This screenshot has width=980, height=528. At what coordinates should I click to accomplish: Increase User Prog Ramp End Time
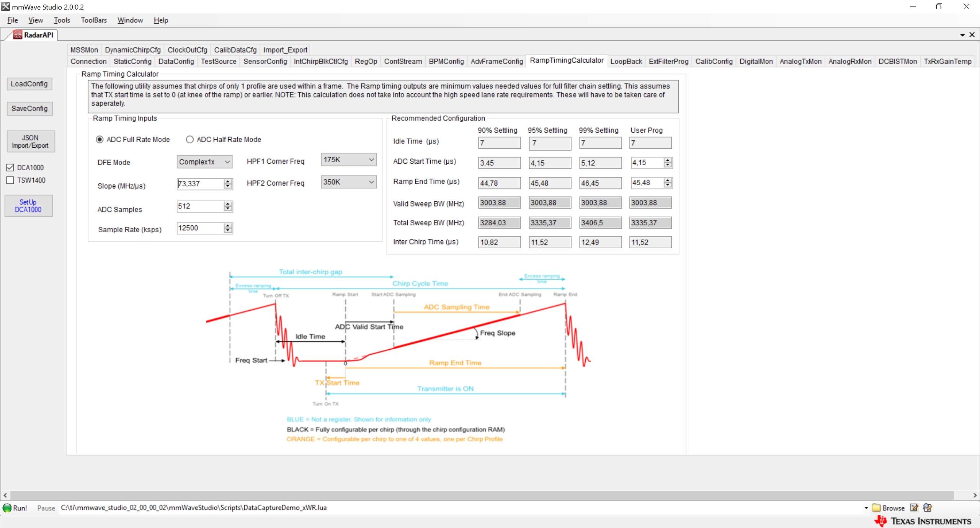[x=668, y=181]
